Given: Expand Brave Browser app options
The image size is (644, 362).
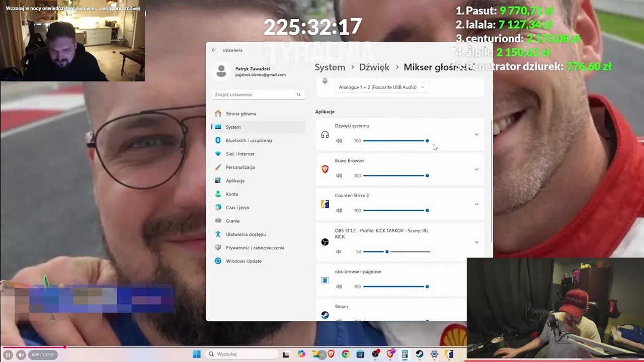Looking at the screenshot, I should click(476, 169).
